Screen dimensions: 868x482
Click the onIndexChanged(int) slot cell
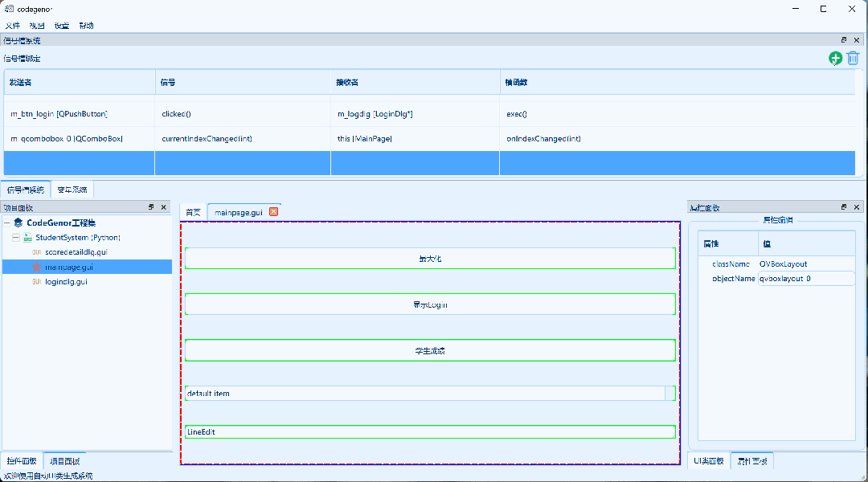678,138
